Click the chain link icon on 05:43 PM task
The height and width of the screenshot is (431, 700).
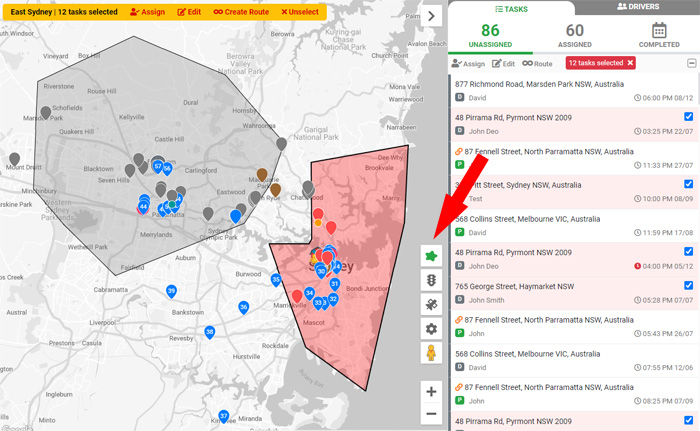point(458,320)
